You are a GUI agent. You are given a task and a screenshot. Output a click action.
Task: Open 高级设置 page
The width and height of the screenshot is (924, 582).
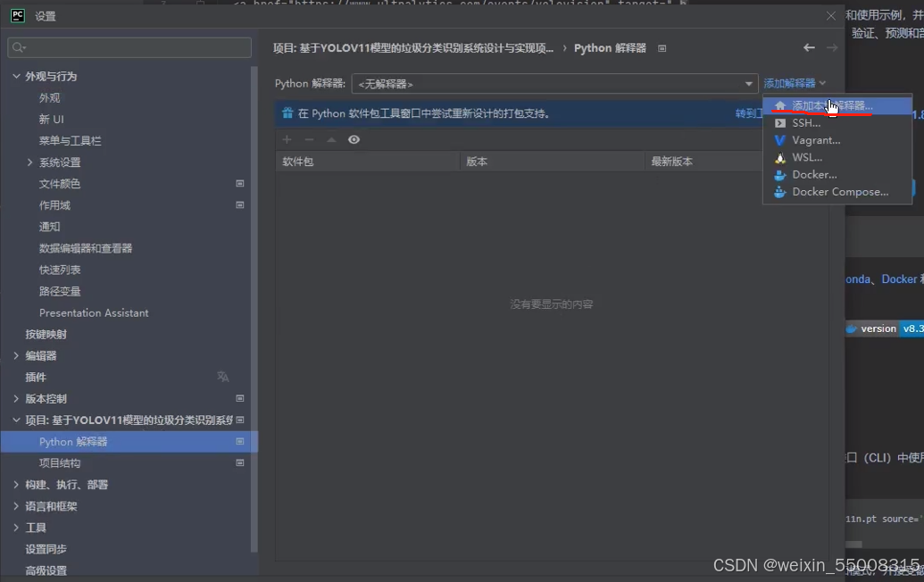pyautogui.click(x=46, y=570)
